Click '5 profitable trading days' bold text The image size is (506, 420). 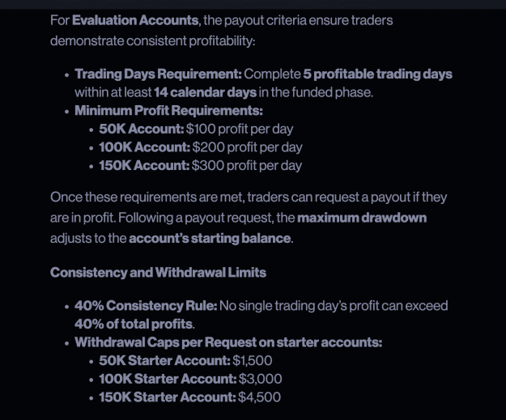377,74
